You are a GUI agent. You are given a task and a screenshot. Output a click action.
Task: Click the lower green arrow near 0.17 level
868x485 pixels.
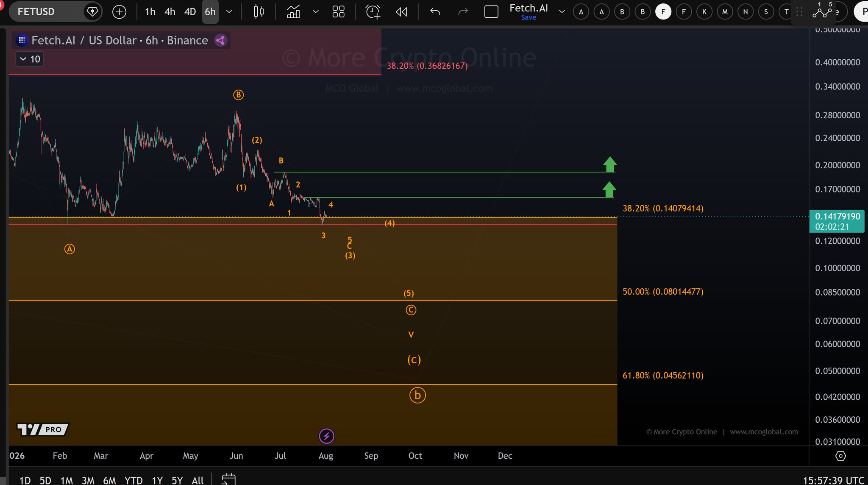609,189
